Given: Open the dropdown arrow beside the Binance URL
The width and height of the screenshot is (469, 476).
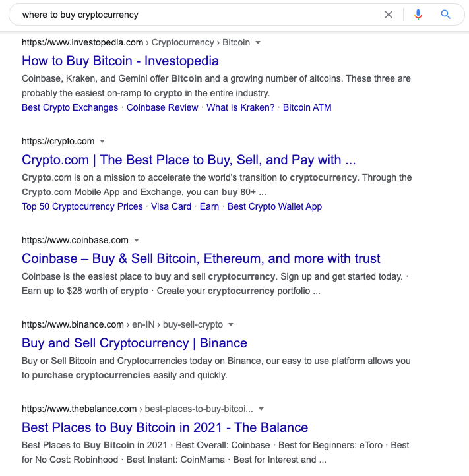Looking at the screenshot, I should tap(231, 325).
